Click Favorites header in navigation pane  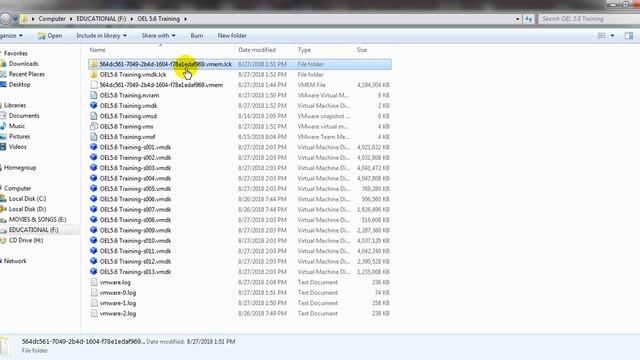point(16,53)
